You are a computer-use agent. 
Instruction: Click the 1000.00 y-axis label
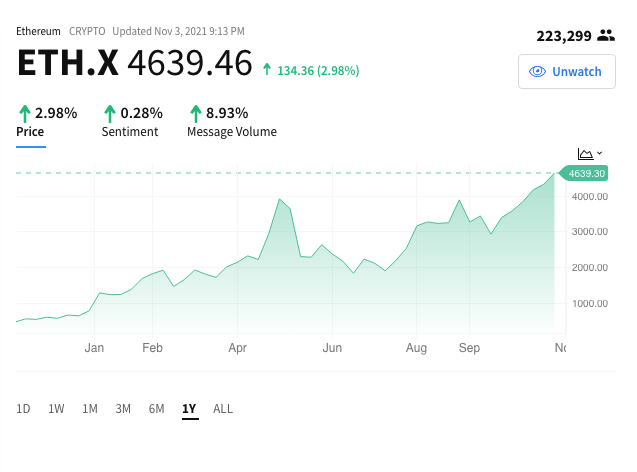coord(590,303)
